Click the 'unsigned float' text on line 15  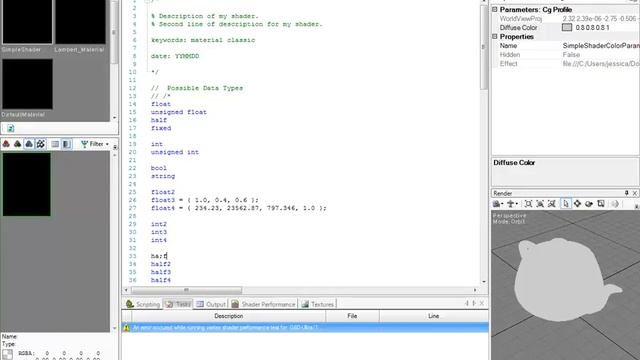pos(179,112)
